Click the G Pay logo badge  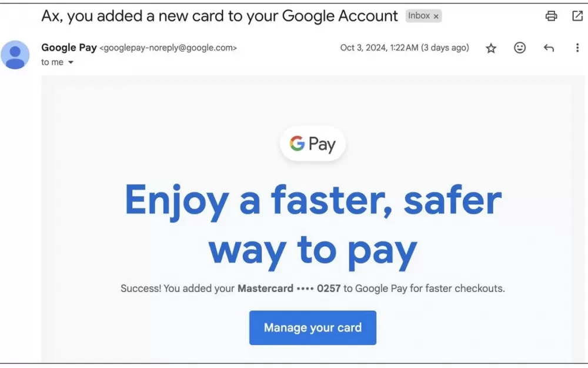pos(313,144)
